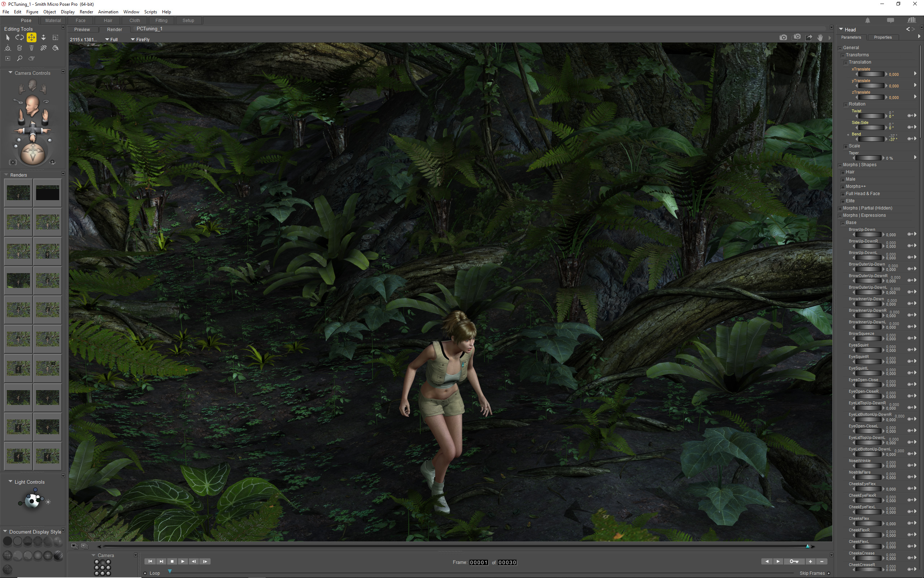Image resolution: width=924 pixels, height=578 pixels.
Task: Click the Face Camera head icon
Action: pos(32,85)
